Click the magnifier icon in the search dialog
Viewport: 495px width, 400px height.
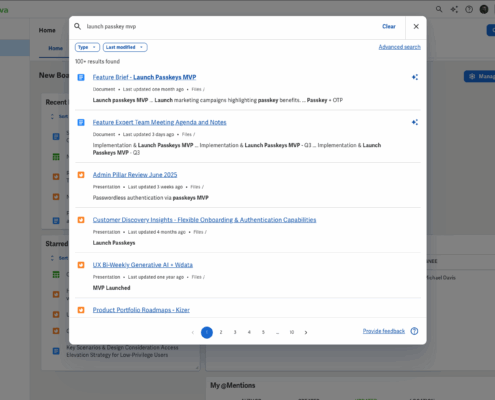click(77, 26)
